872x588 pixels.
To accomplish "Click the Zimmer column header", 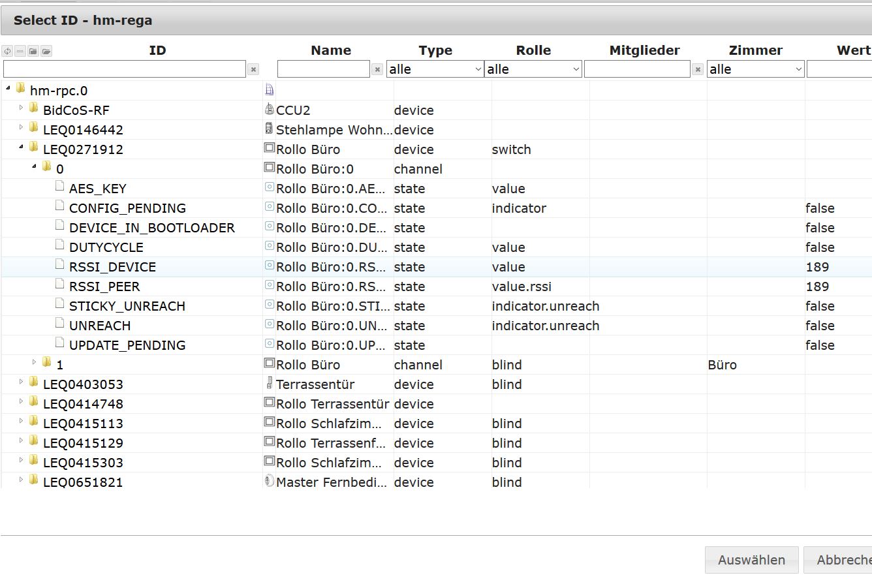I will tap(755, 50).
